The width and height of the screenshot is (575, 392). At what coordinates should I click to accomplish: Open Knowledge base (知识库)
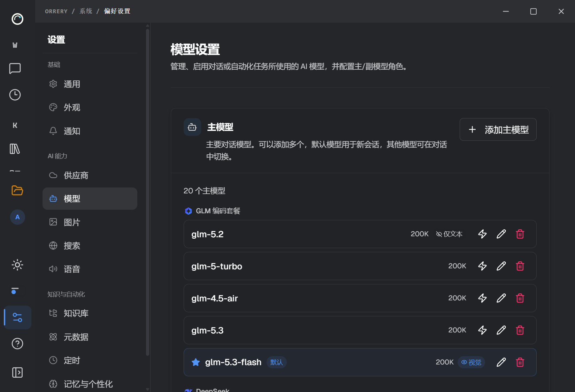point(90,313)
